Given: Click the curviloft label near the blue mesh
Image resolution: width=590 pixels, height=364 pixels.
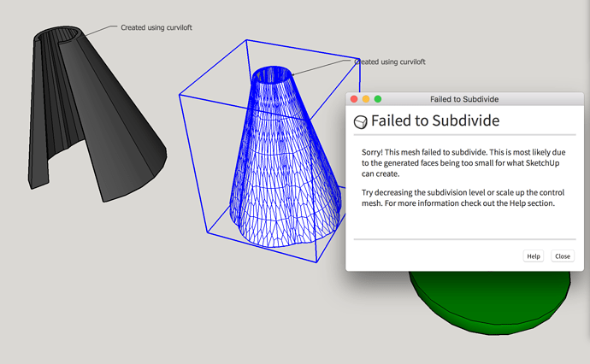Looking at the screenshot, I should point(390,62).
